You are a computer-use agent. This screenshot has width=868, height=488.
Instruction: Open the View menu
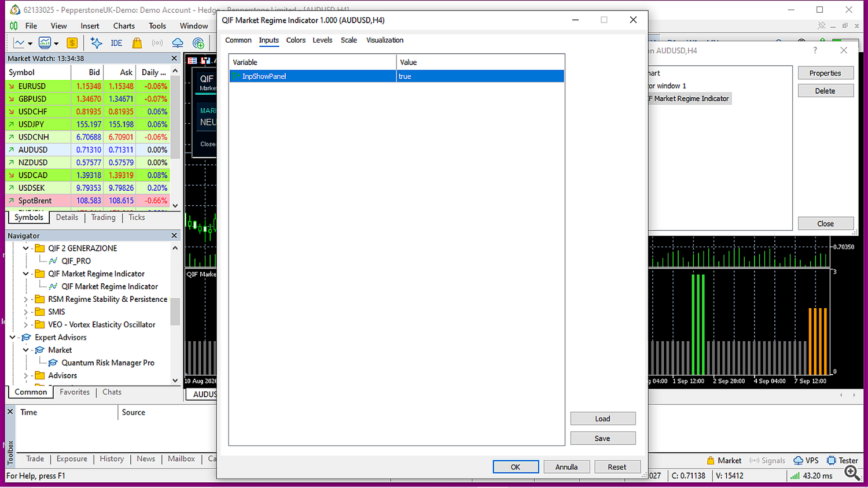pos(58,26)
